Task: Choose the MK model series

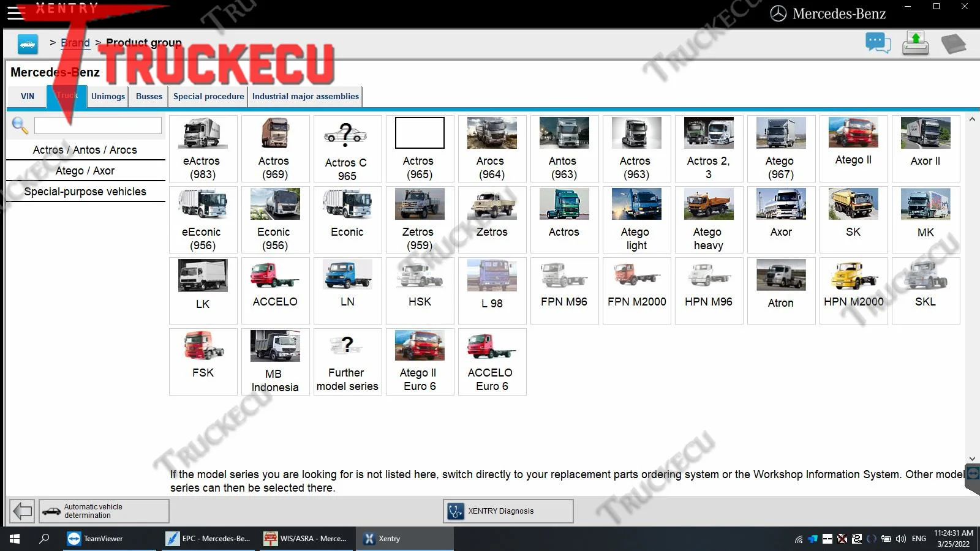Action: point(925,220)
